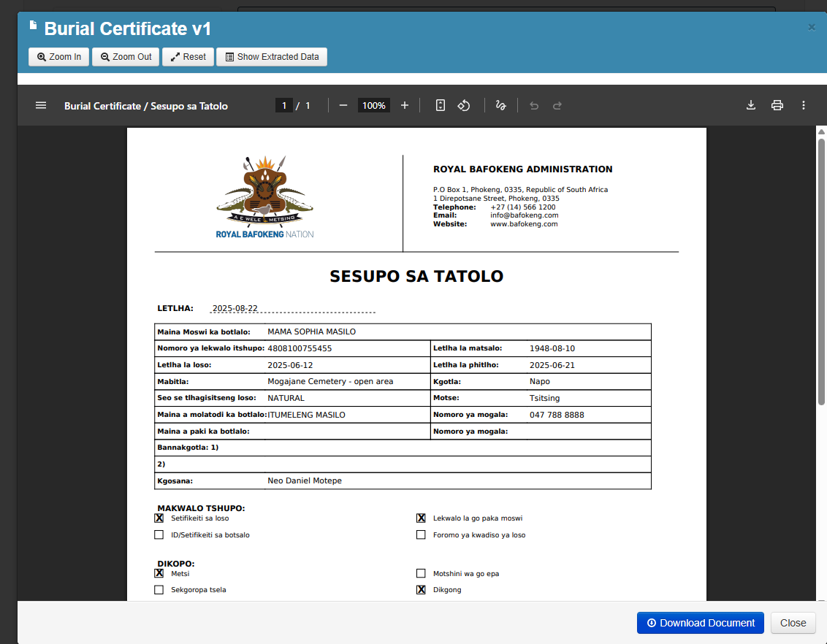Click the blue Download Document button
This screenshot has width=827, height=644.
click(700, 623)
